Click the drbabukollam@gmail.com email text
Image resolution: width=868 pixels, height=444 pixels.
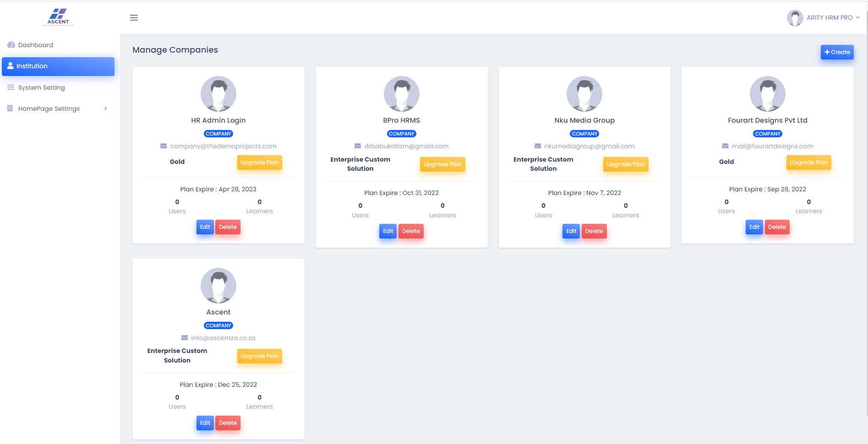click(406, 146)
